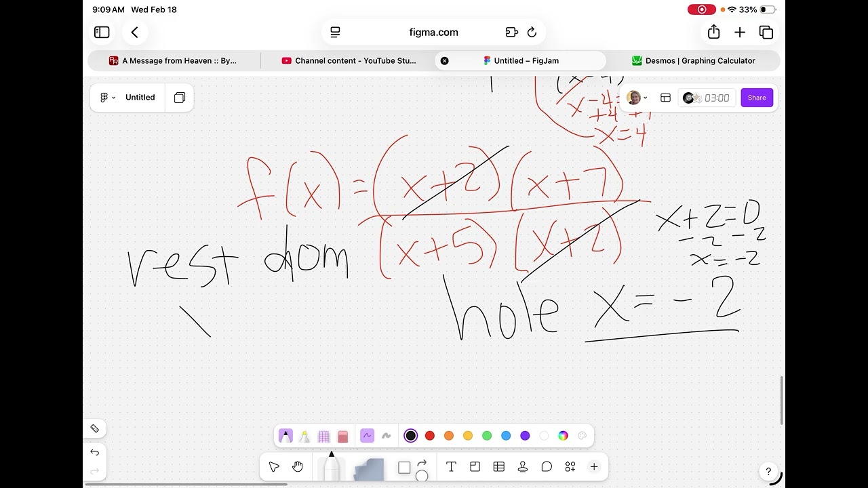This screenshot has width=868, height=488.
Task: Select the eraser tool
Action: [342, 436]
